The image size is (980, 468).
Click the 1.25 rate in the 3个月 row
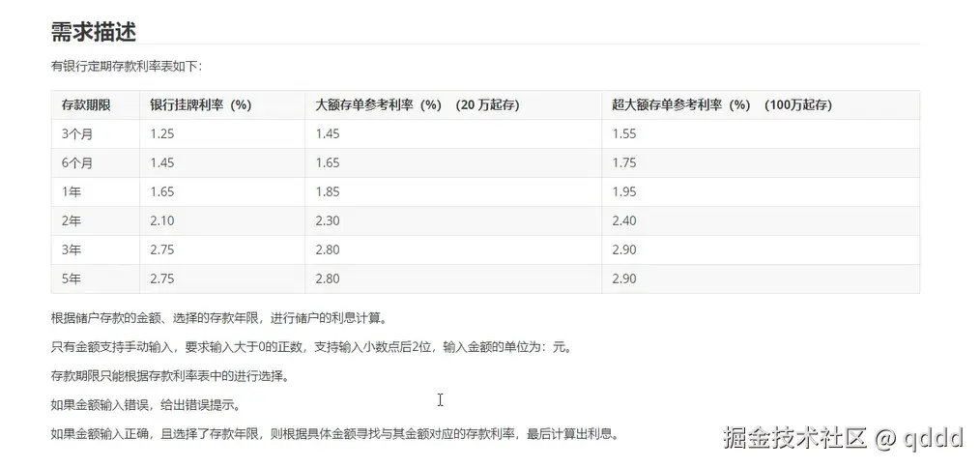click(161, 133)
